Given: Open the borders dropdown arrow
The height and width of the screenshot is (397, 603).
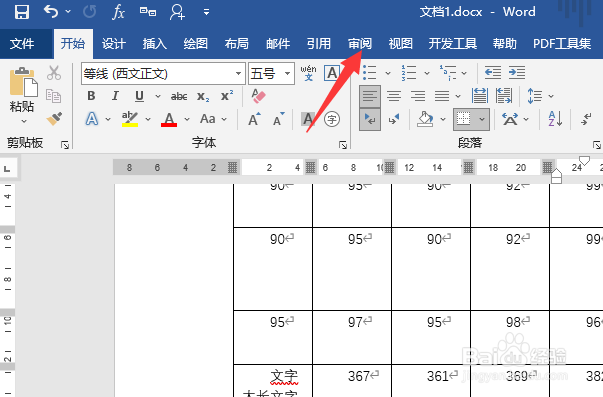Looking at the screenshot, I should point(482,120).
